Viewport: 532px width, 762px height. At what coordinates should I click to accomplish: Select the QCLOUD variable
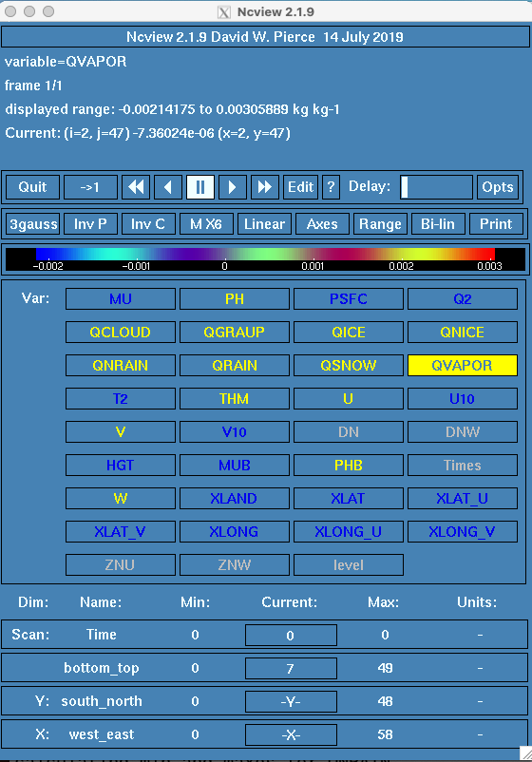121,332
